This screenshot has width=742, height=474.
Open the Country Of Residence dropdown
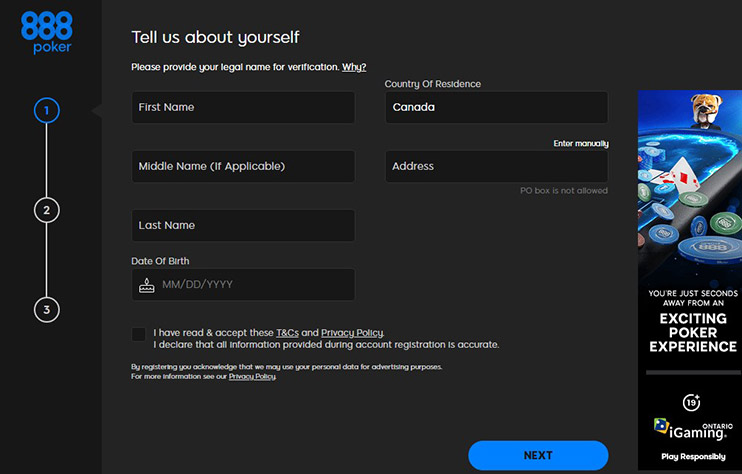(496, 107)
